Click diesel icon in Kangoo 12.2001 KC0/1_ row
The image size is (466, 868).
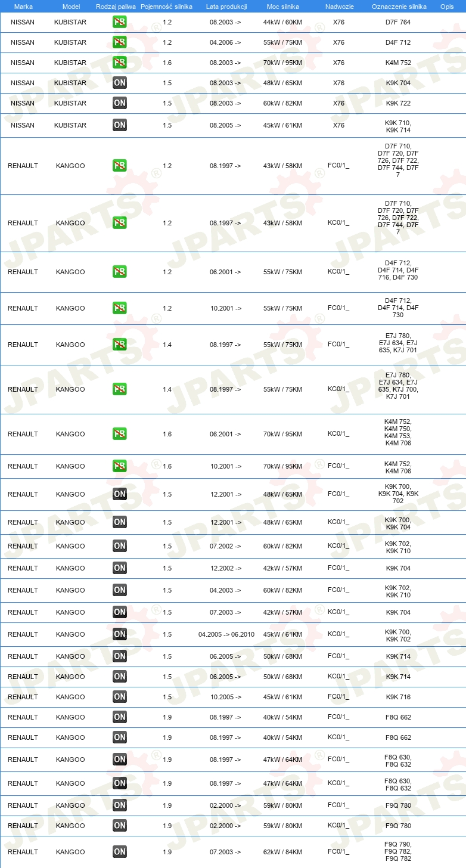click(120, 522)
